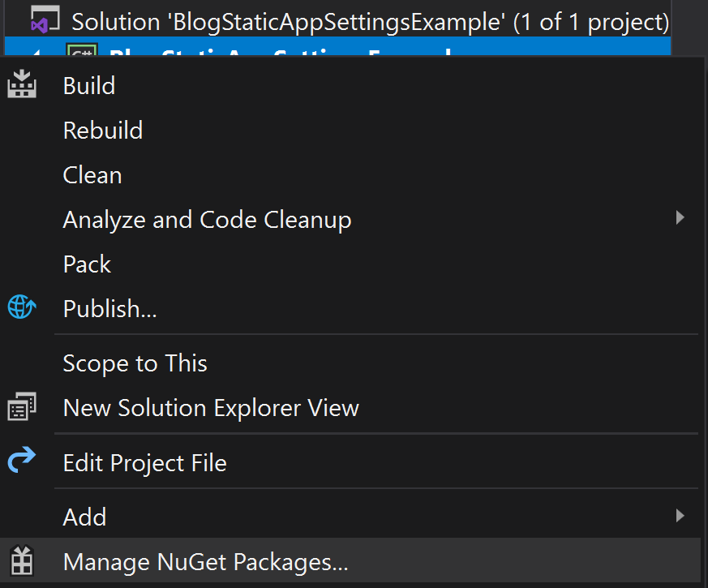The width and height of the screenshot is (708, 588).
Task: Click the Publish globe icon
Action: point(22,307)
